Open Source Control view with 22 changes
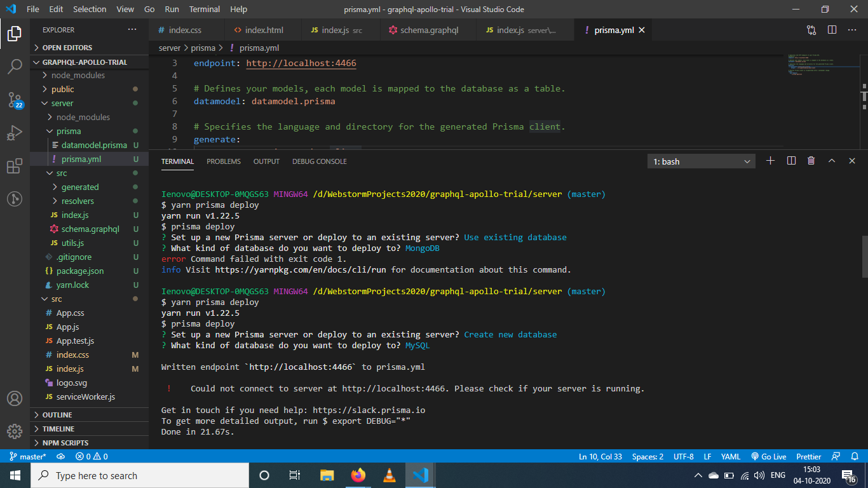Viewport: 868px width, 488px height. (15, 100)
